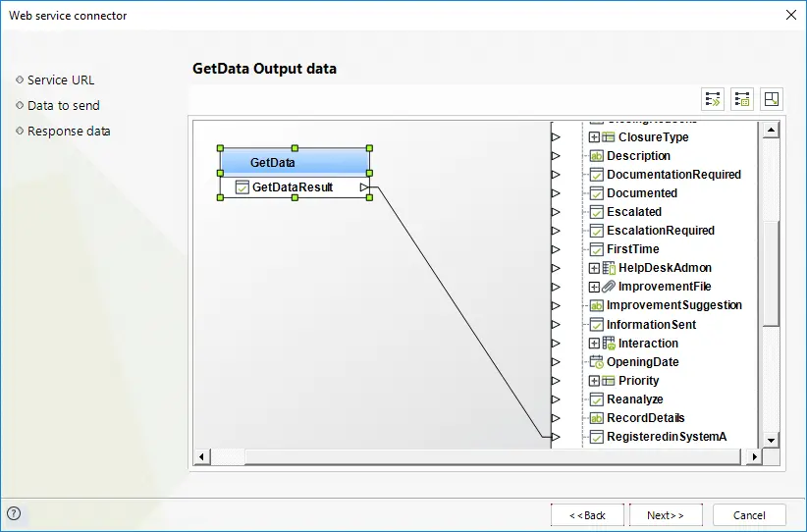Click the Escalated boolean icon
Screen dimensions: 807x532
point(596,212)
